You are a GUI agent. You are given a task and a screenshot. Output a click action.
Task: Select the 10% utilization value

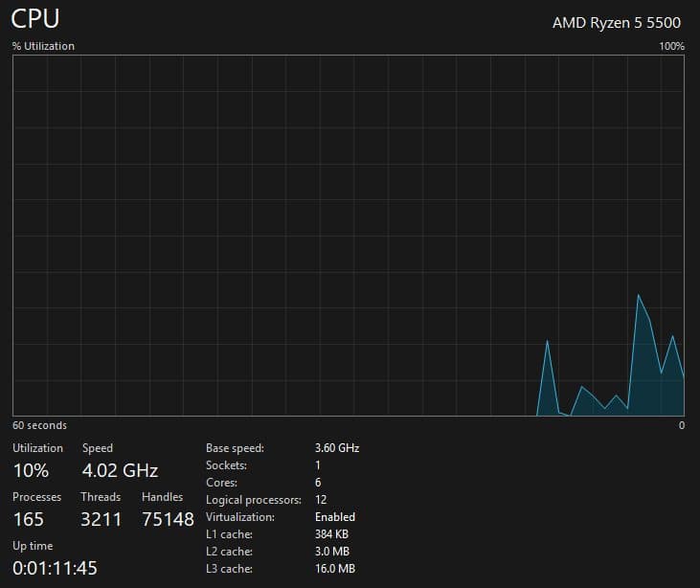click(x=31, y=470)
